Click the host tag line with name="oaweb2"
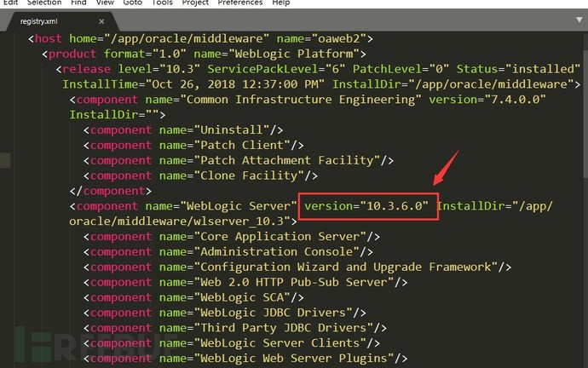 (200, 38)
